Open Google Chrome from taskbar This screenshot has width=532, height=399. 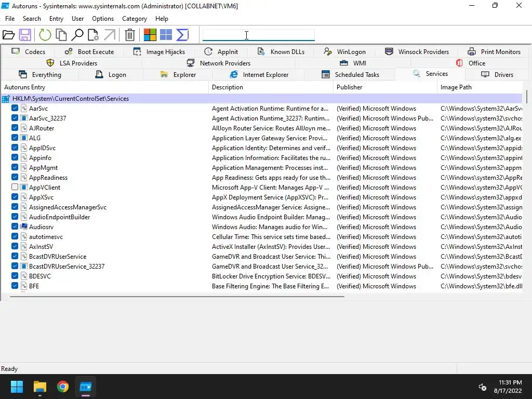point(63,387)
